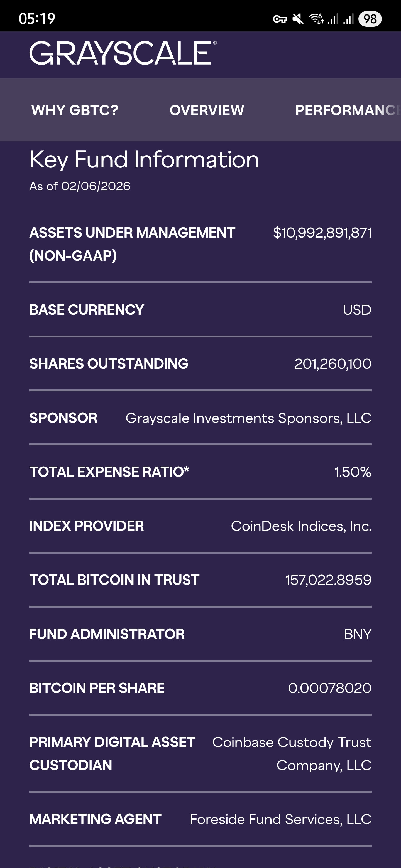
Task: Tap the battery indicator showing 98
Action: coord(370,19)
